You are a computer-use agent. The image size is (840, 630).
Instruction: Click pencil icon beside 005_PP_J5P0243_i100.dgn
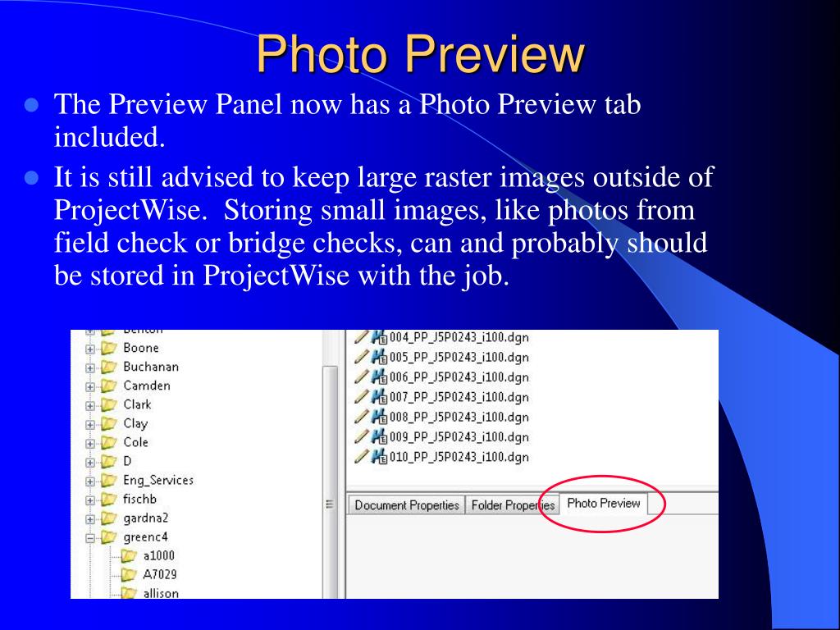point(362,356)
